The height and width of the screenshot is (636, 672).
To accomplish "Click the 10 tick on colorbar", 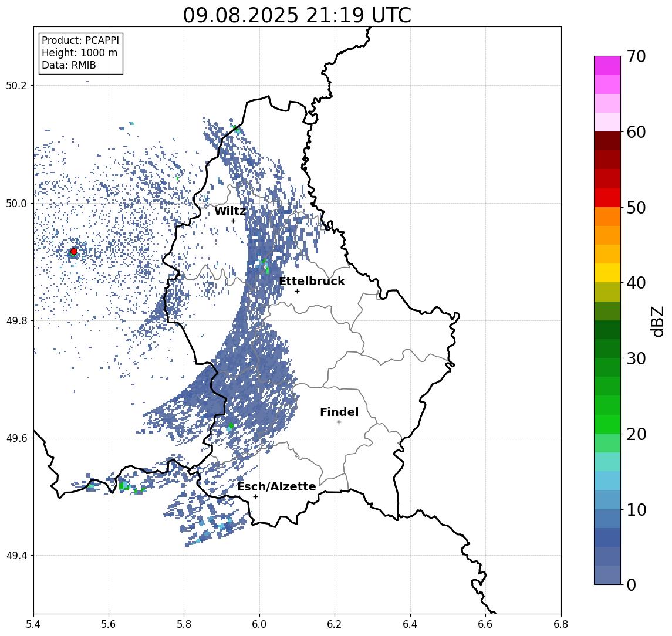I will (636, 509).
